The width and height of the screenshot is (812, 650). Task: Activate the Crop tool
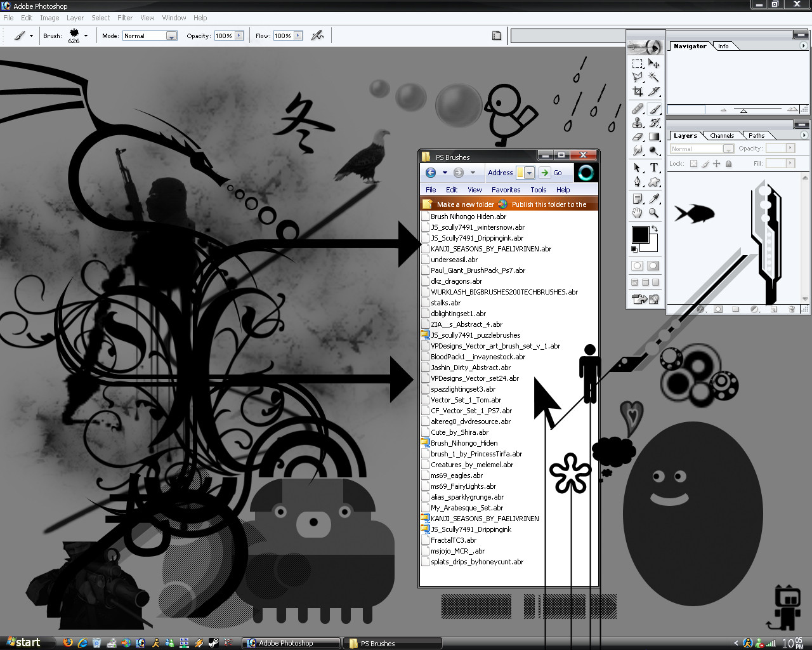638,91
